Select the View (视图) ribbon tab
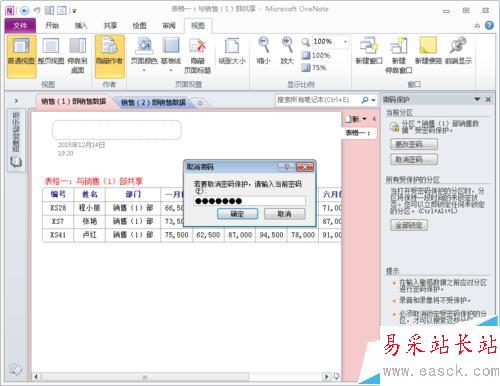 pyautogui.click(x=198, y=26)
